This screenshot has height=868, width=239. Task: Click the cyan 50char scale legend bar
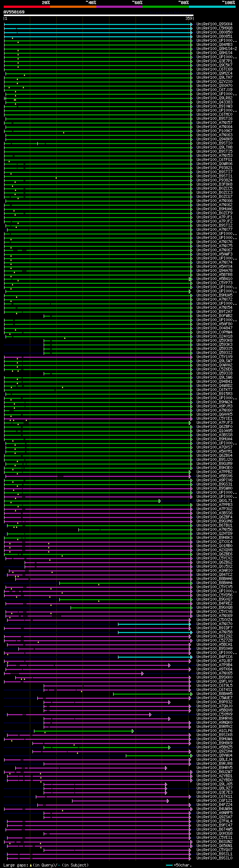pyautogui.click(x=170, y=865)
